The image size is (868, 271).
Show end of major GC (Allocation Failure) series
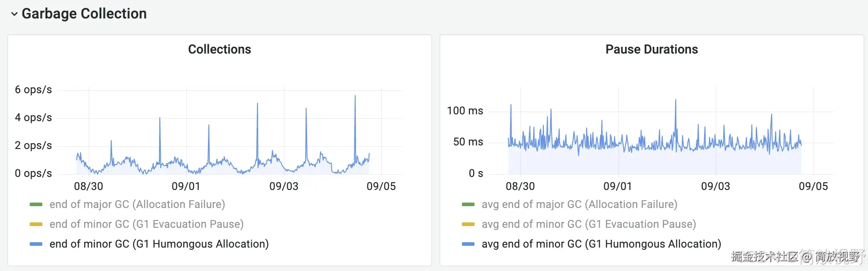click(137, 204)
